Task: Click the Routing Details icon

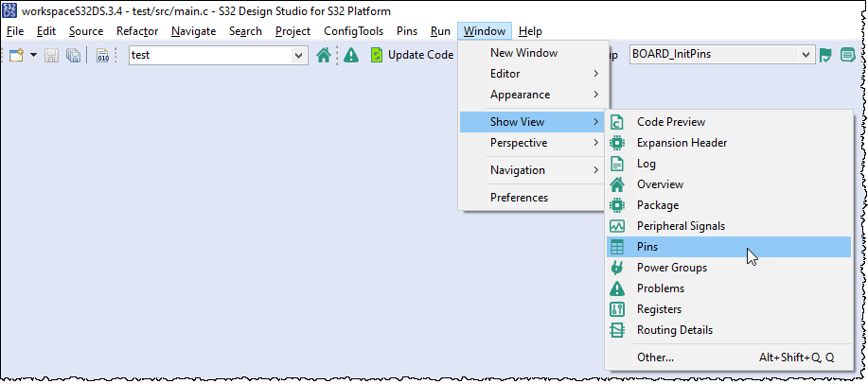Action: [616, 330]
